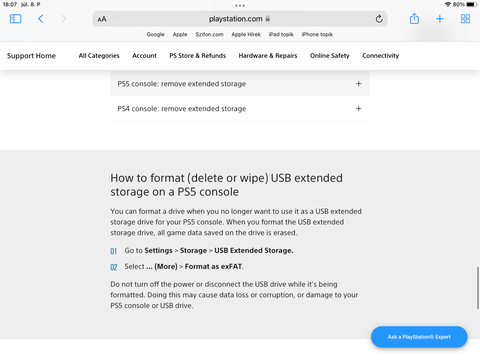480x360 pixels.
Task: Open the AA reader options
Action: click(x=102, y=19)
